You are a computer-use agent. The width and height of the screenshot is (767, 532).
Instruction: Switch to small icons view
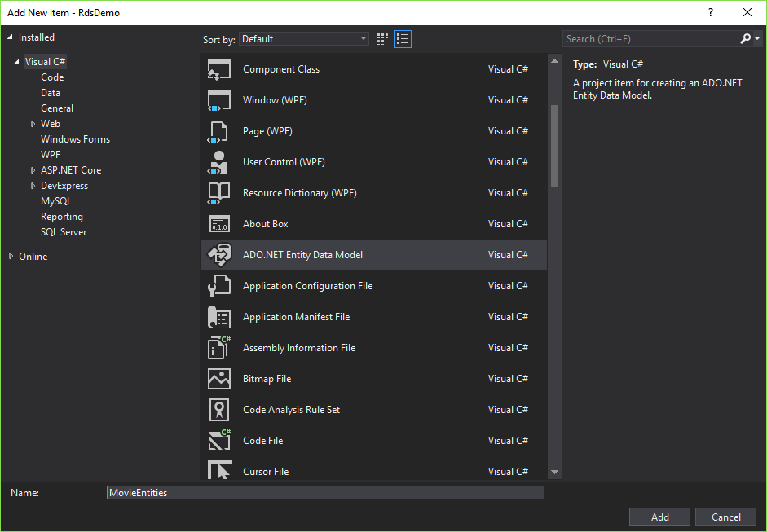click(381, 38)
